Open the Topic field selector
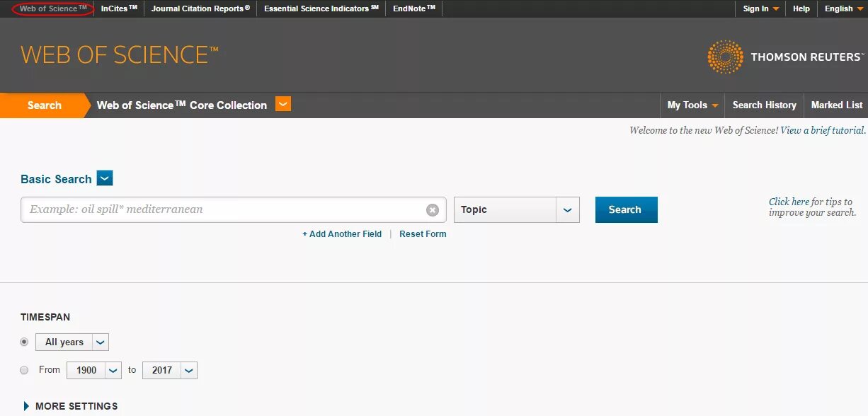 click(x=517, y=209)
